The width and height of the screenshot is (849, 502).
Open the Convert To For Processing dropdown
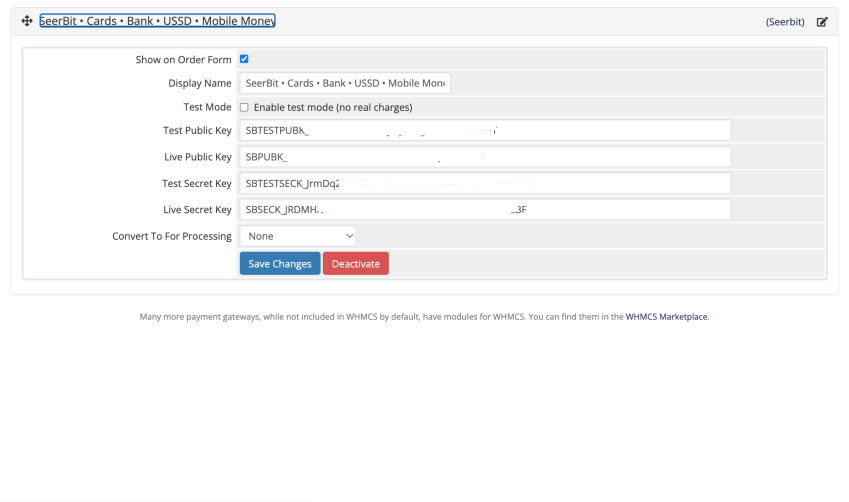tap(298, 236)
